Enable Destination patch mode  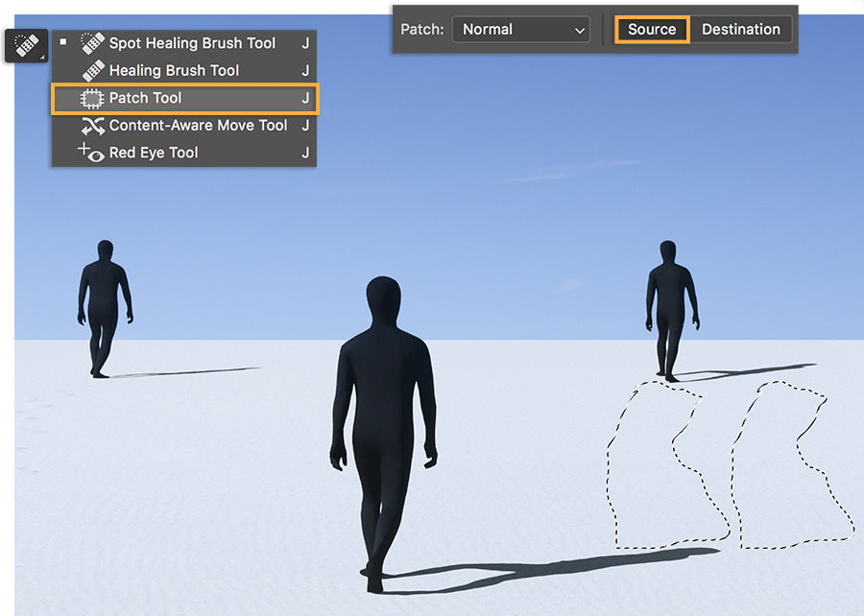pyautogui.click(x=742, y=29)
